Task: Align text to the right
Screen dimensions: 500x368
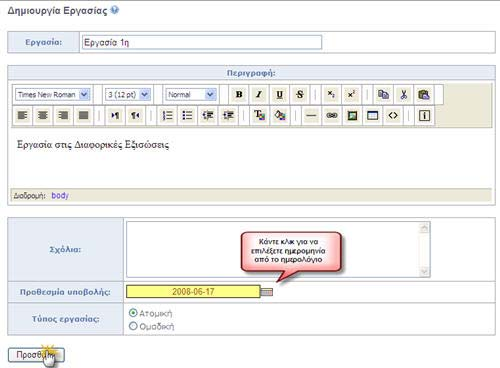Action: click(x=63, y=115)
